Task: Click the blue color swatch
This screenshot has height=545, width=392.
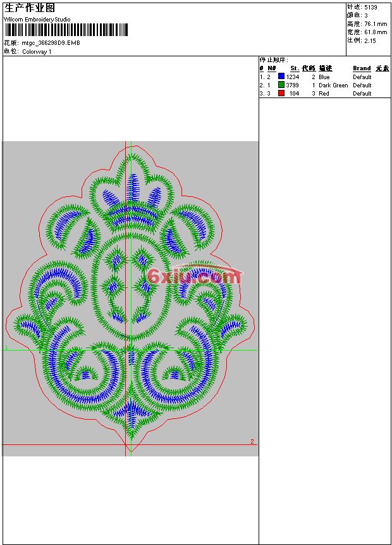Action: (281, 77)
